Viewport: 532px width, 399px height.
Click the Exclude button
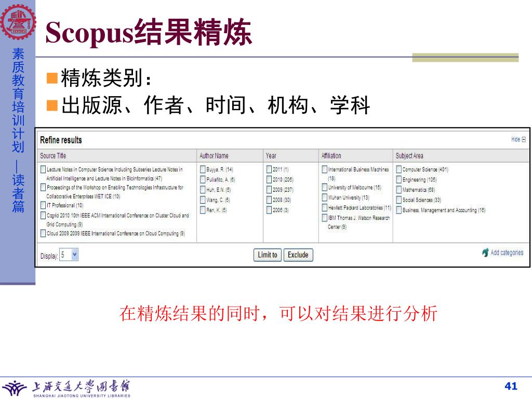(298, 255)
